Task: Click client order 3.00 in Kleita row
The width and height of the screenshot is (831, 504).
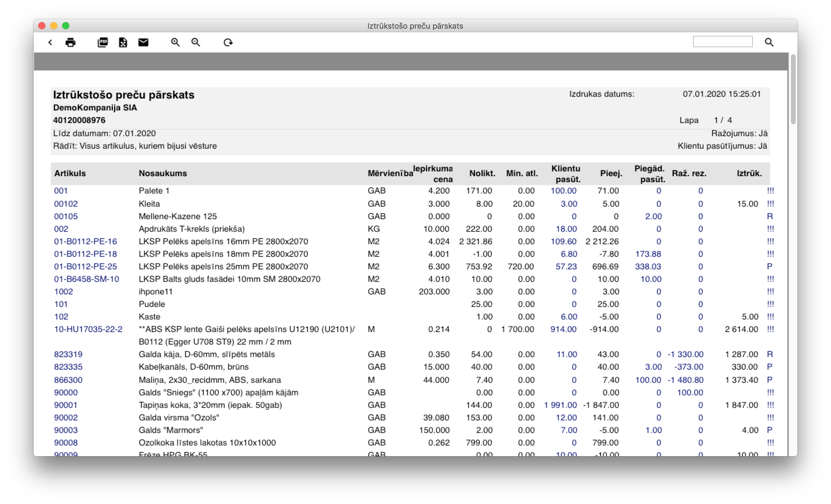Action: point(569,204)
